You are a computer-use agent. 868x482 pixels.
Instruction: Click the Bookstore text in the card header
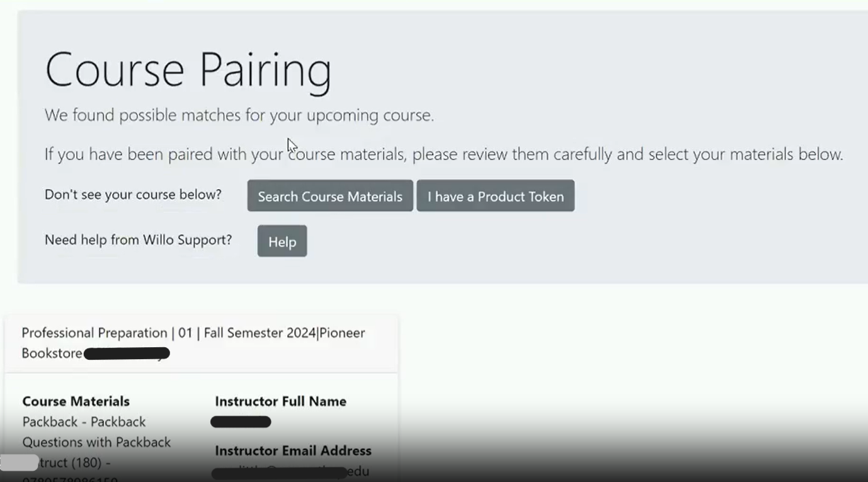(52, 353)
